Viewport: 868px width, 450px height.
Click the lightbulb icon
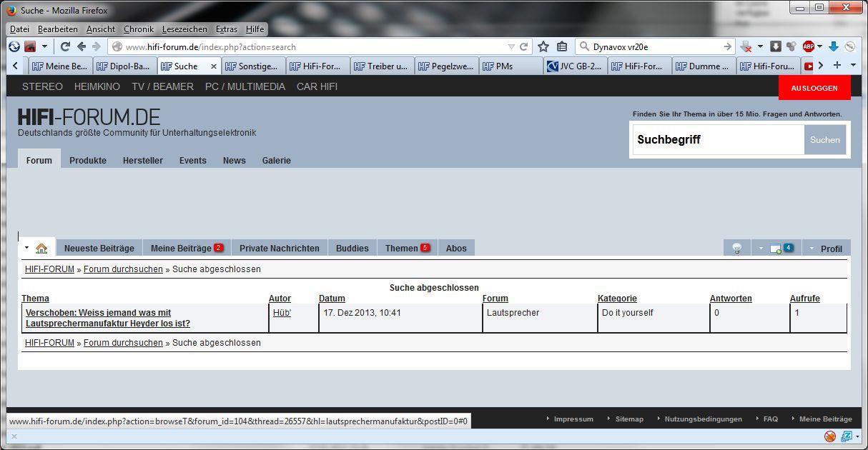[x=736, y=249]
